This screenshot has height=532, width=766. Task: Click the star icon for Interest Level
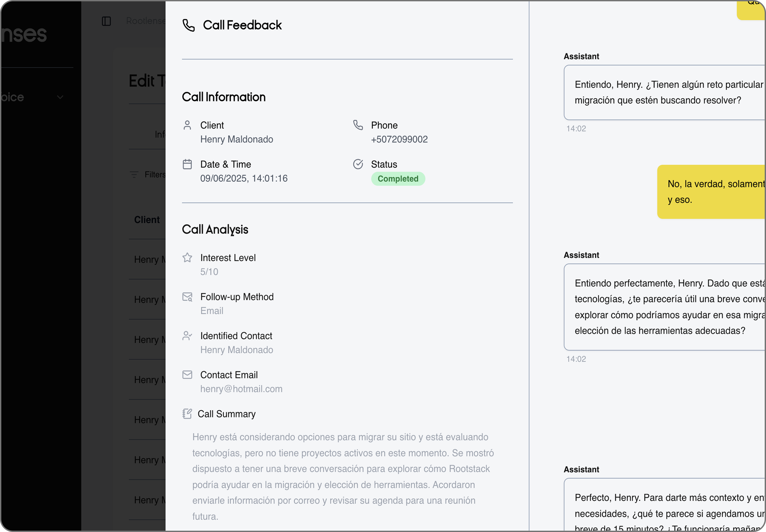click(187, 258)
